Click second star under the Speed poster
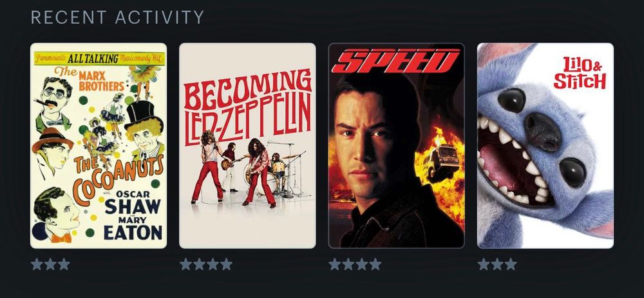Viewport: 644px width, 298px height. click(348, 264)
